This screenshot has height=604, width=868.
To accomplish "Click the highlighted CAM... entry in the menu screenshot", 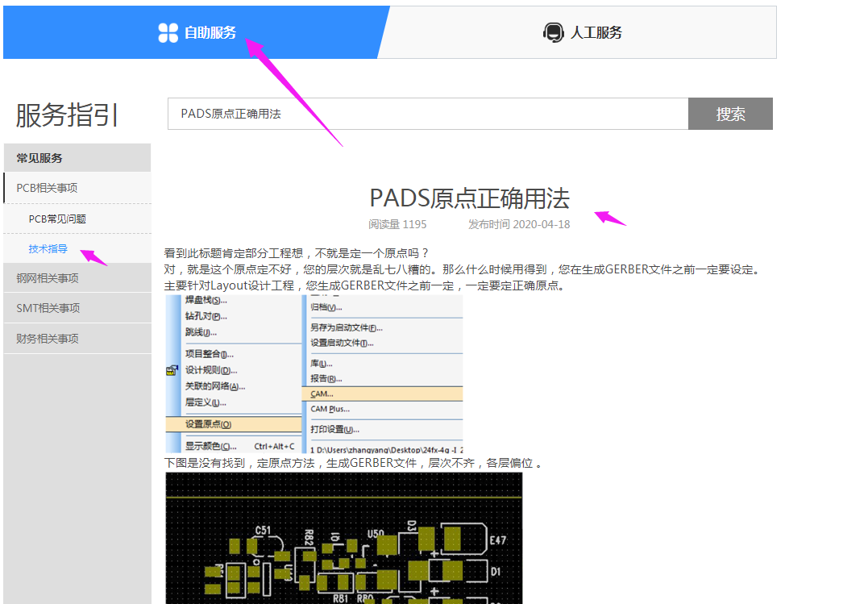I will click(322, 394).
